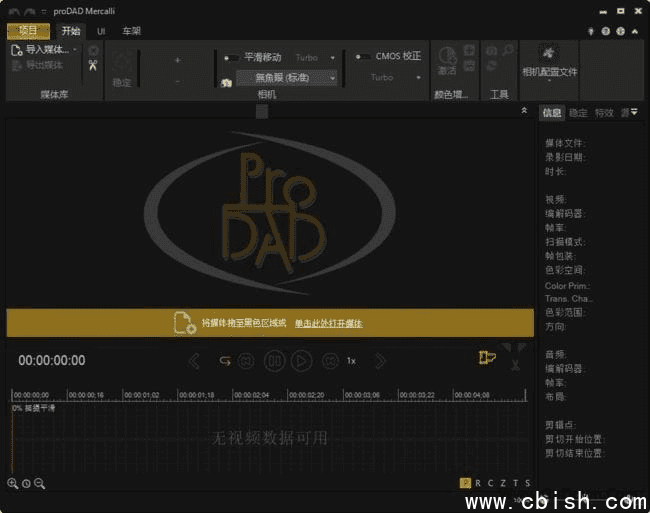
Task: Reset timeline zoom with clock icon
Action: coord(26,484)
